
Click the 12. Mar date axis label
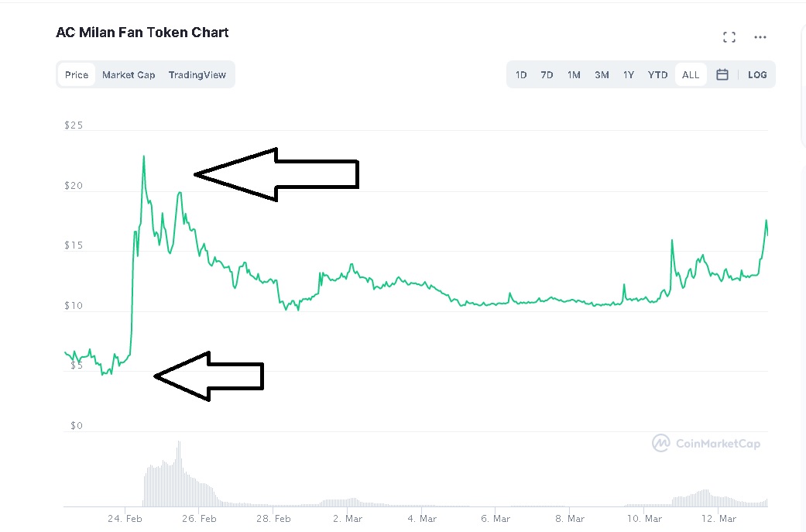point(719,519)
